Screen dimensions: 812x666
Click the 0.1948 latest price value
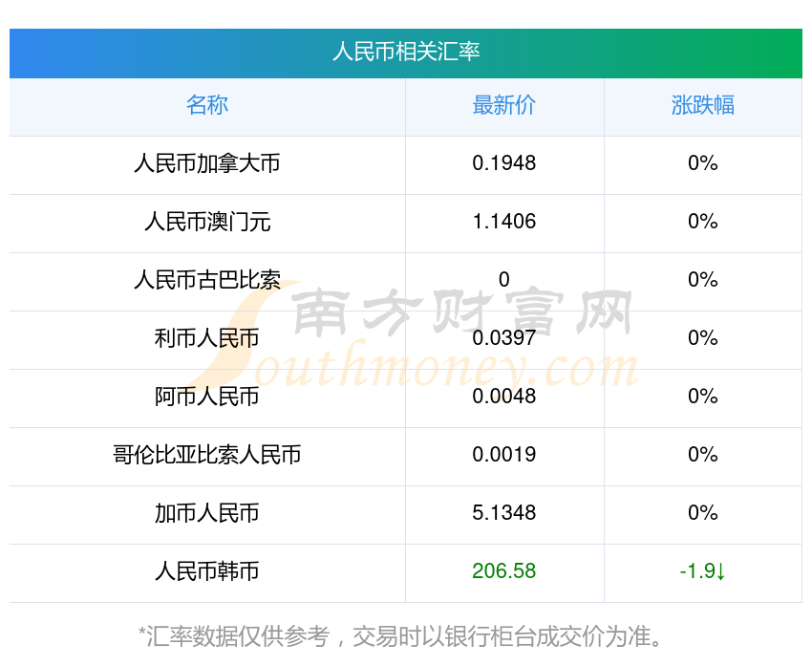coord(504,163)
